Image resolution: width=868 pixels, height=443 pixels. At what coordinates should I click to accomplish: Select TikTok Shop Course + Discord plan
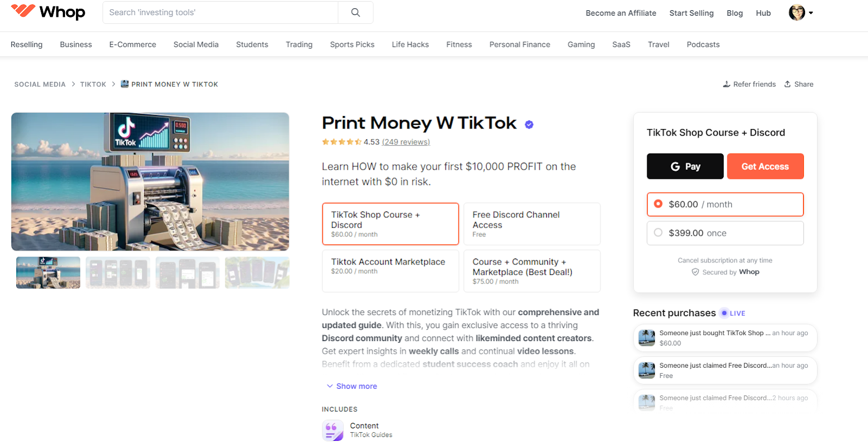391,224
